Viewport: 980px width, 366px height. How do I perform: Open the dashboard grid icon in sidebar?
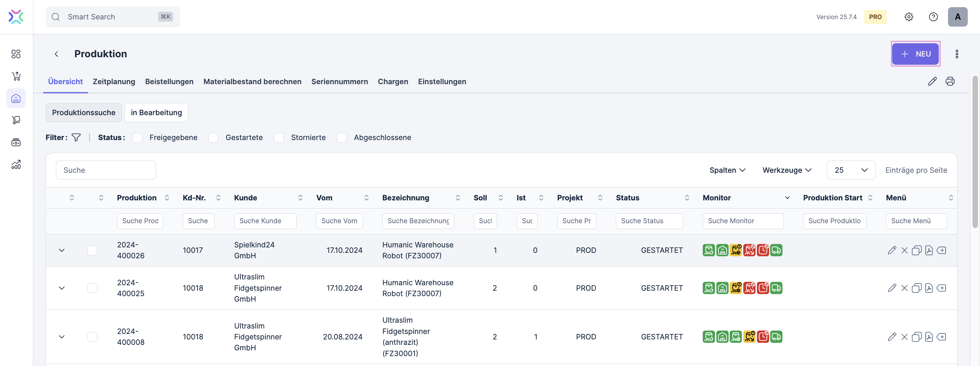(16, 54)
